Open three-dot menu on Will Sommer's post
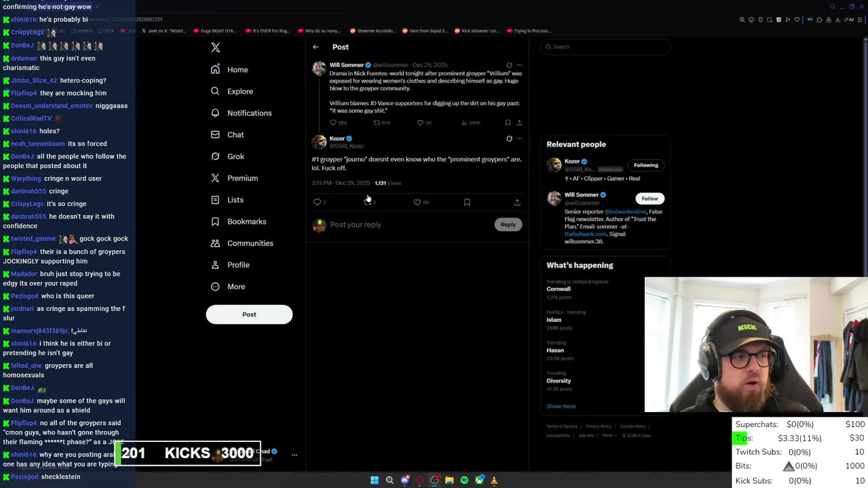Viewport: 868px width, 488px height. tap(519, 65)
